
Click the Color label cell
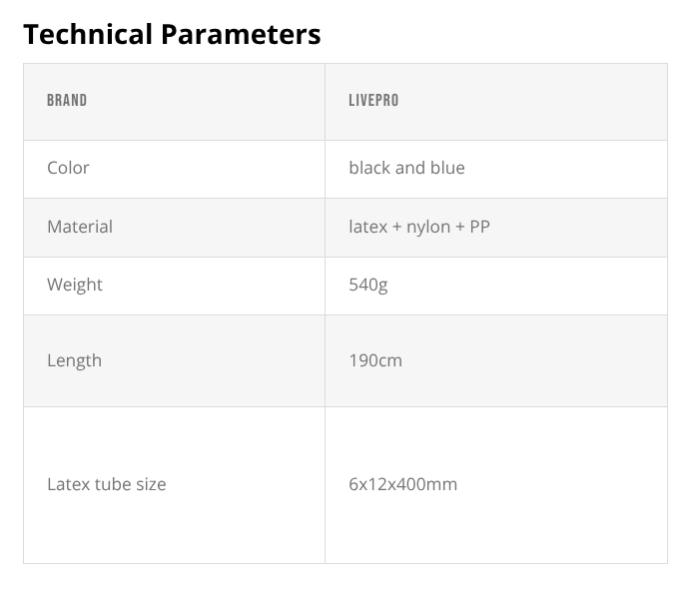click(68, 168)
